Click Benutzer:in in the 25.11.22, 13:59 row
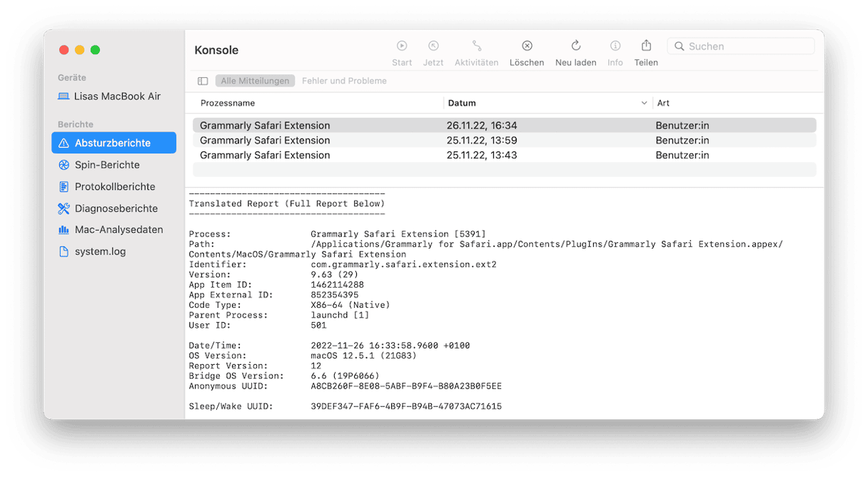Screen dimensions: 868x477 [682, 141]
